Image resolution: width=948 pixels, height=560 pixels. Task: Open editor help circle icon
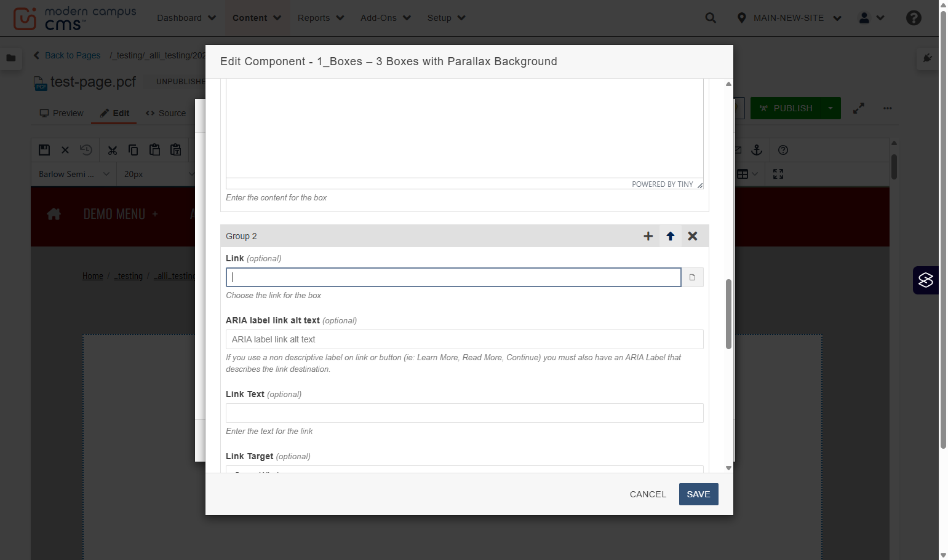click(783, 150)
